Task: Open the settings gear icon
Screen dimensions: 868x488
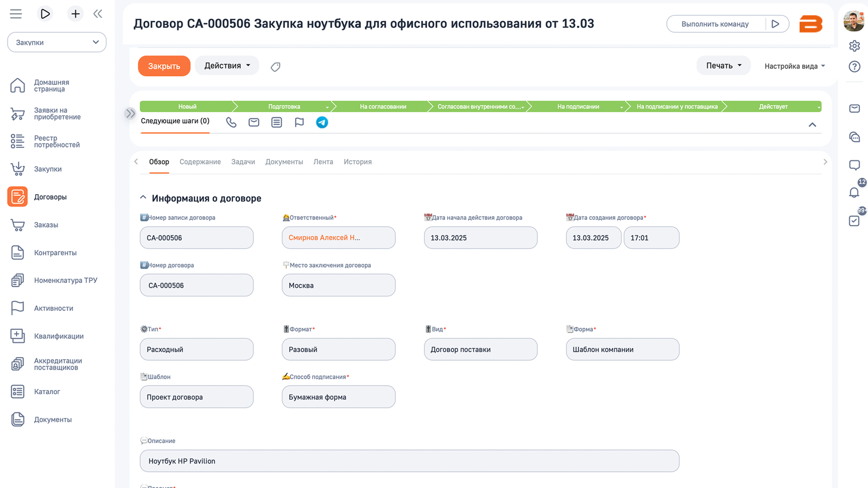Action: (854, 46)
